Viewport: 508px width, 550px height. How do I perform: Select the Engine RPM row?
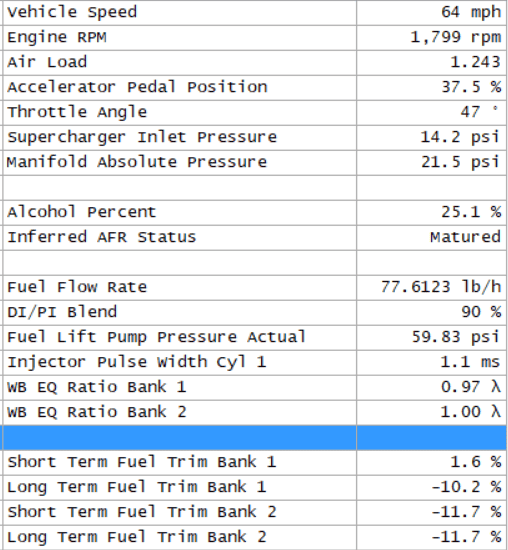pos(254,38)
